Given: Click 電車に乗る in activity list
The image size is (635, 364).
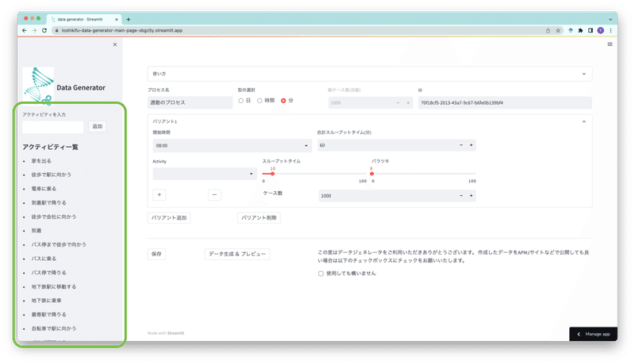Looking at the screenshot, I should (44, 189).
